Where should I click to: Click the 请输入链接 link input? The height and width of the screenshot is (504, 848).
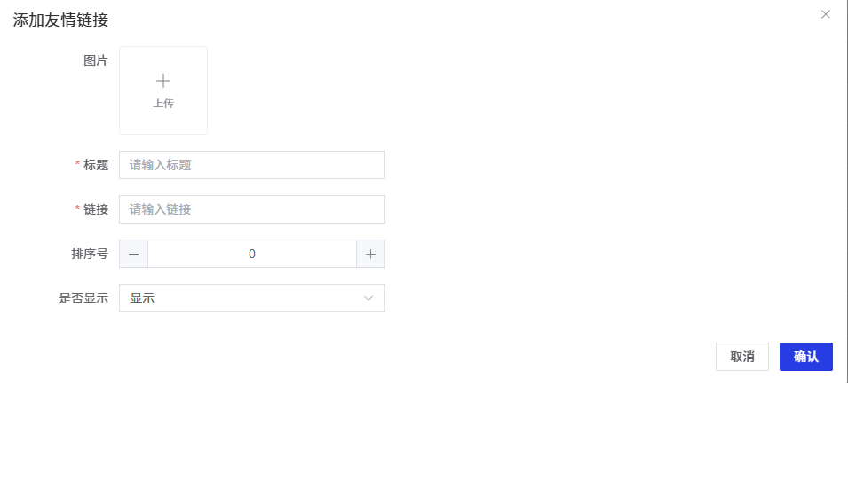point(252,209)
